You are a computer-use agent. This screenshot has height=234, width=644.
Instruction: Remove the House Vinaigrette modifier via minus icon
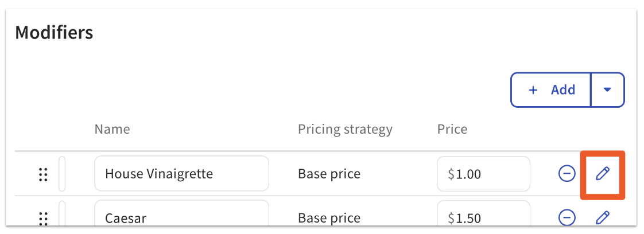pyautogui.click(x=567, y=174)
